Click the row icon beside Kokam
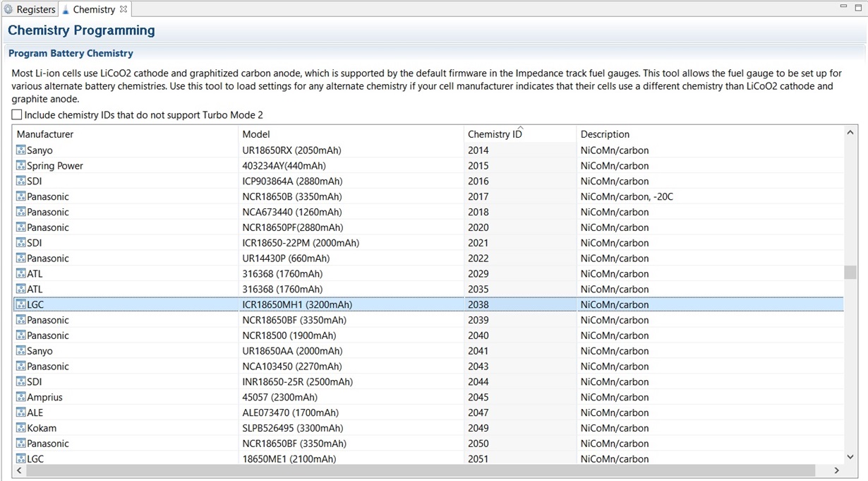Screen dimensions: 868x481 tap(20, 428)
